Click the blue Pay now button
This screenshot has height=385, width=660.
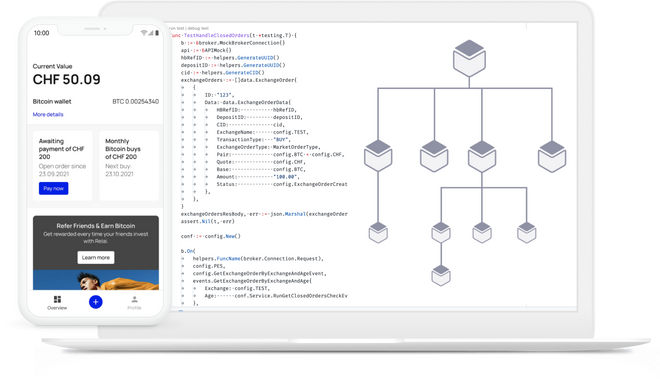[x=53, y=188]
